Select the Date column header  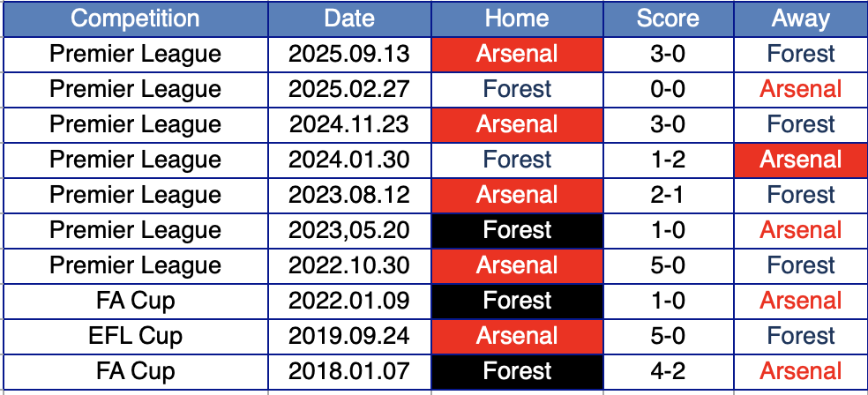click(x=349, y=19)
